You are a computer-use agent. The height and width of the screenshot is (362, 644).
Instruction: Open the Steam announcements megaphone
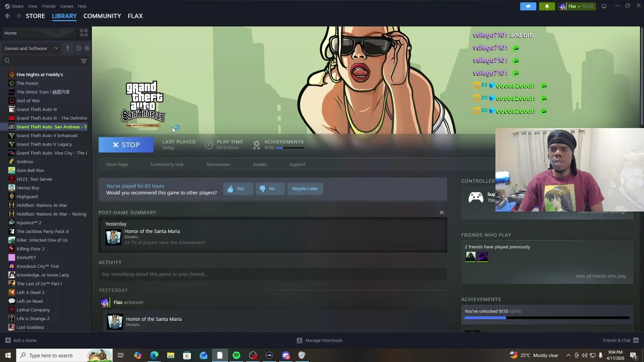tap(528, 6)
